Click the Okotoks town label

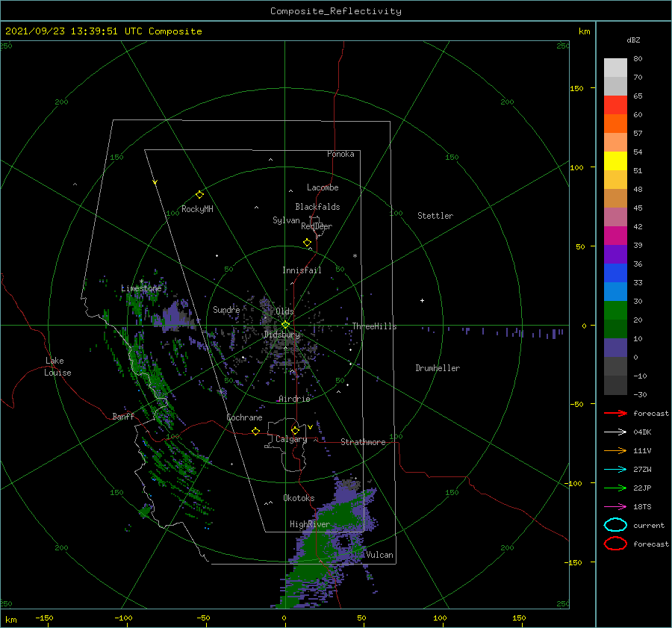299,498
